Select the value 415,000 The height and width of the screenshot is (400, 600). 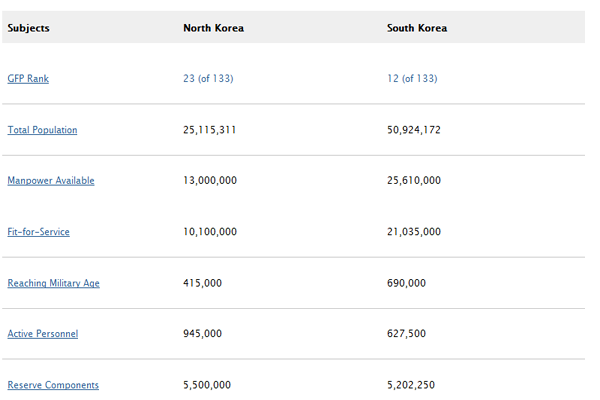[x=202, y=283]
